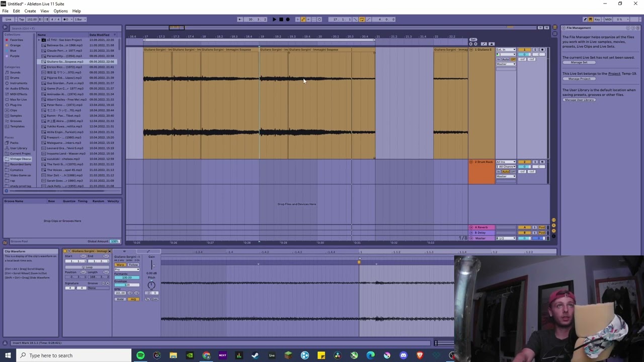Screen dimensions: 644x362
Task: Toggle clip Loop button
Action: pos(87,267)
